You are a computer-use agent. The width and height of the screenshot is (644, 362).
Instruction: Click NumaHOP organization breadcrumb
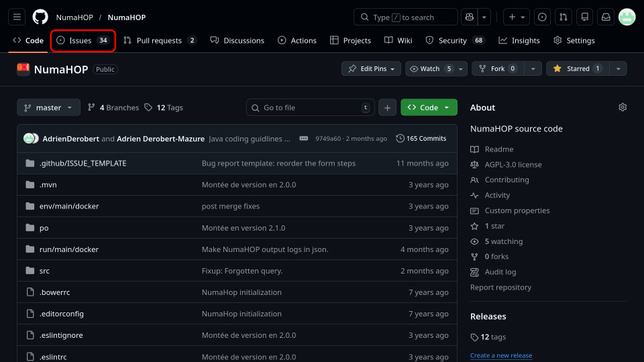74,17
